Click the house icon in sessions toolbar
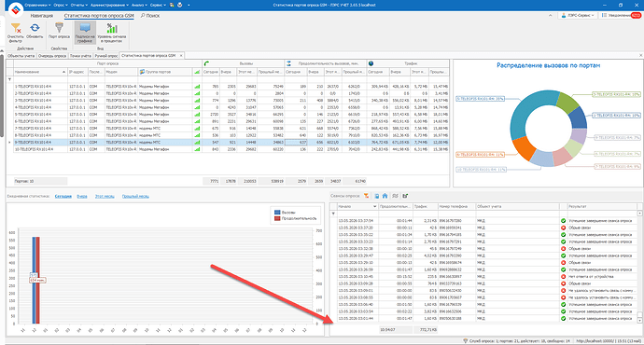Viewport: 644px width, 345px height. 385,196
